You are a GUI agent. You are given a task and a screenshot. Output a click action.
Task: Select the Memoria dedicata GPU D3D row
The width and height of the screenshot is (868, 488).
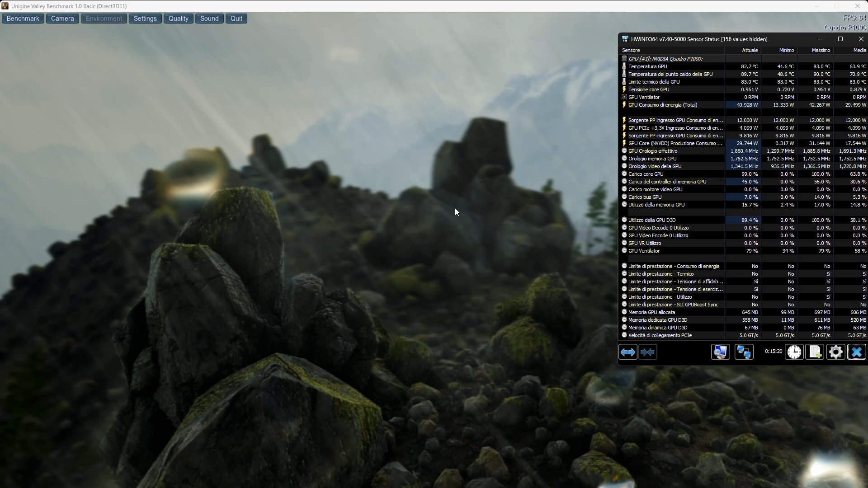coord(743,320)
